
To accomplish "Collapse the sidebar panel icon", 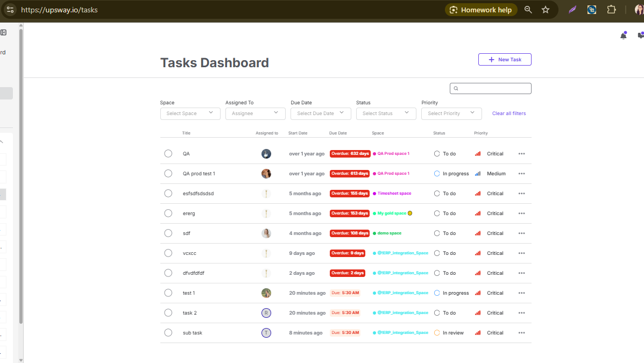I will click(4, 32).
